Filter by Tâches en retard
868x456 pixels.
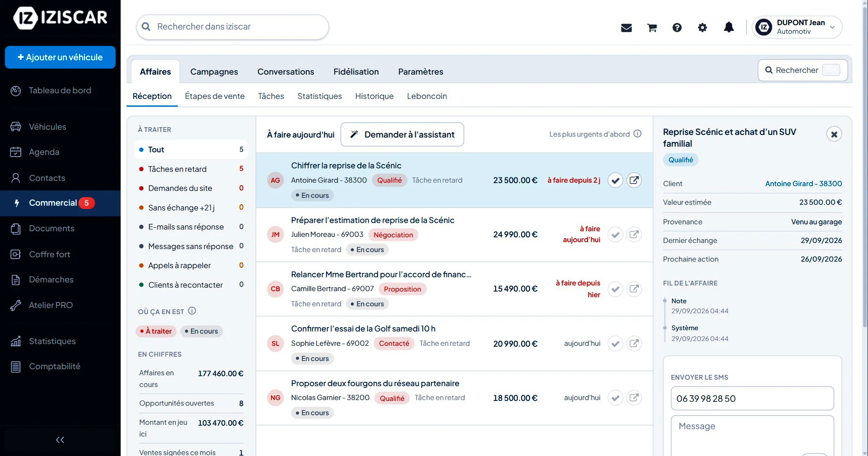point(191,169)
